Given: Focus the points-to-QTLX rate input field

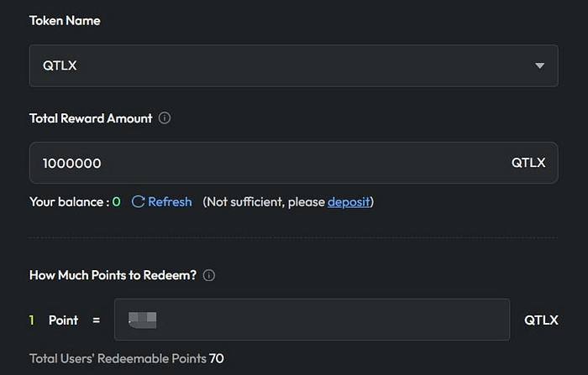Looking at the screenshot, I should click(x=336, y=320).
